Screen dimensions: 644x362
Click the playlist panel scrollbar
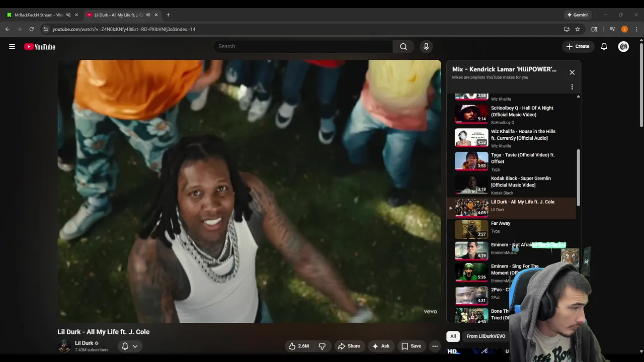point(578,177)
